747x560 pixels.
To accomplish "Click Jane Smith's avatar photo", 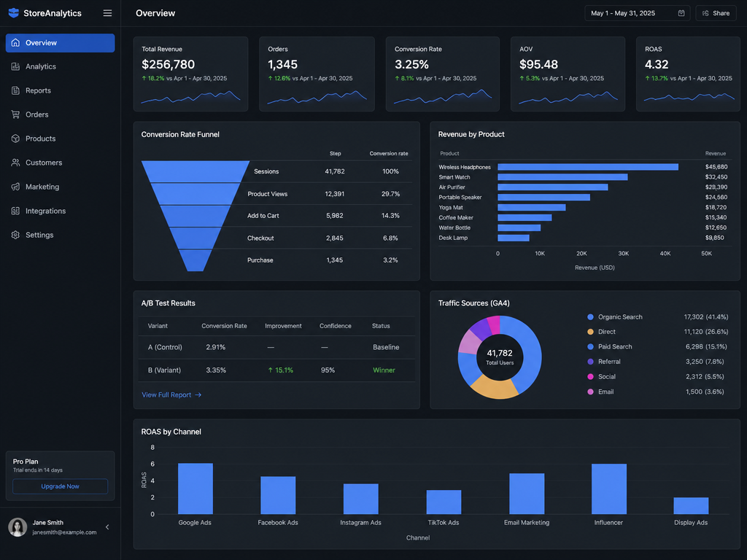I will click(18, 527).
